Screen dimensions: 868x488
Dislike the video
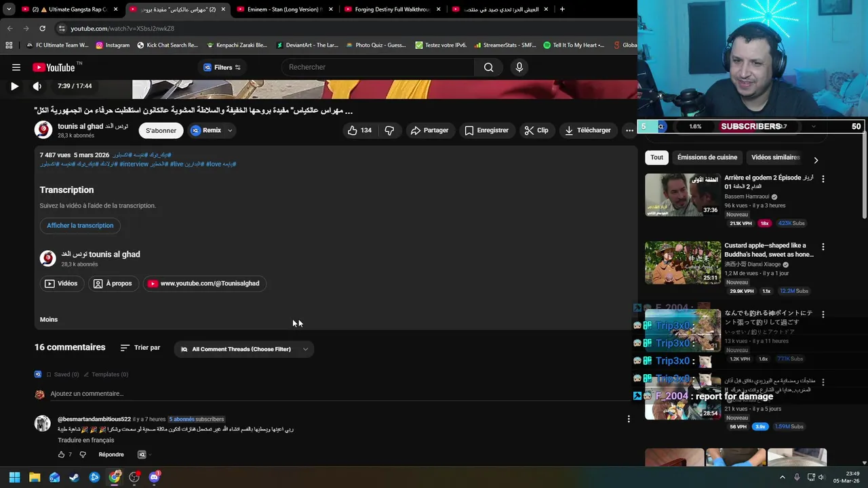pyautogui.click(x=389, y=130)
